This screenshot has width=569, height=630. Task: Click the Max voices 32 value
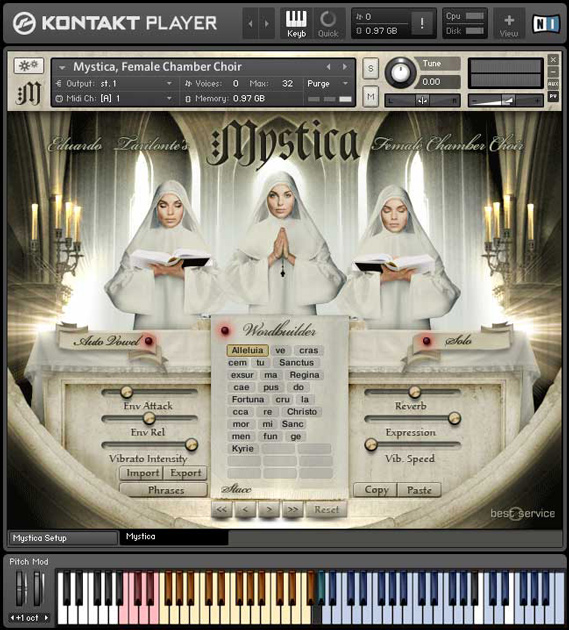[x=287, y=84]
